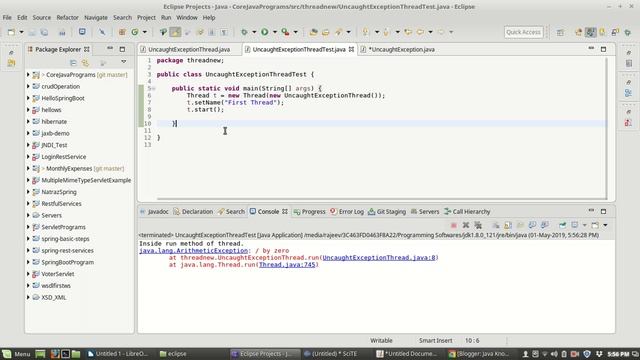
Task: Switch to the selected Java perspective icon
Action: (x=590, y=32)
